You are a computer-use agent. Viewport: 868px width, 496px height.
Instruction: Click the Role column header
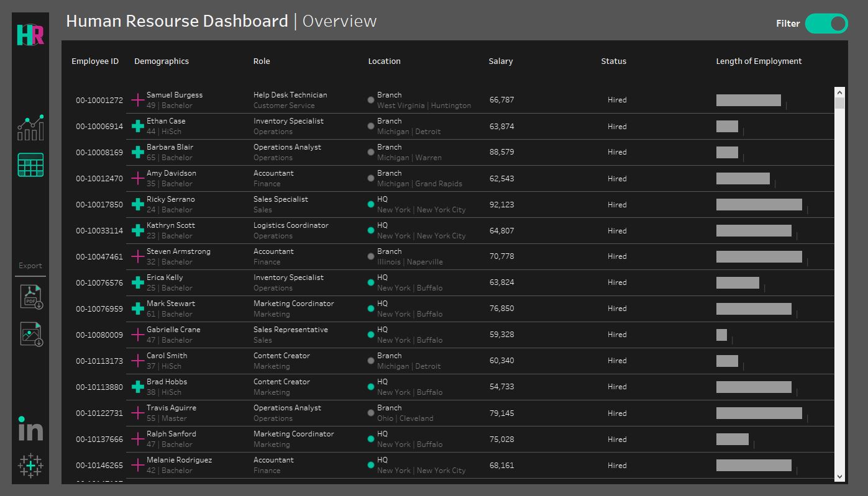pyautogui.click(x=262, y=61)
